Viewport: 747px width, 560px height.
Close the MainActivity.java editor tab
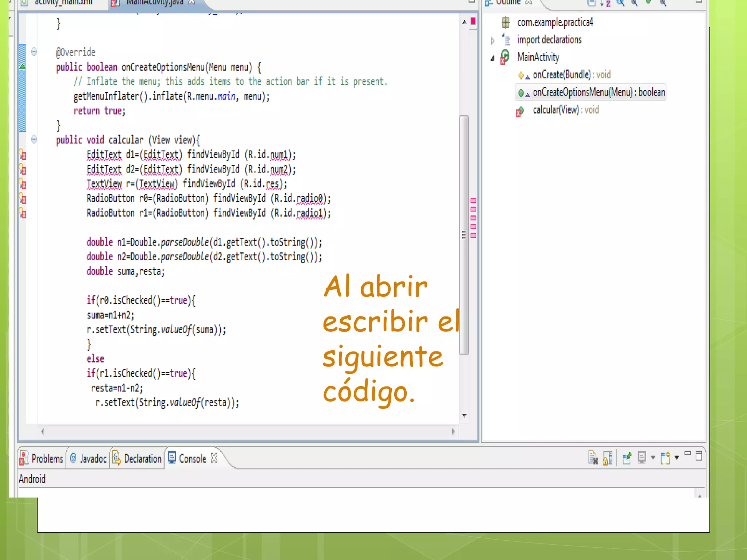pos(191,2)
